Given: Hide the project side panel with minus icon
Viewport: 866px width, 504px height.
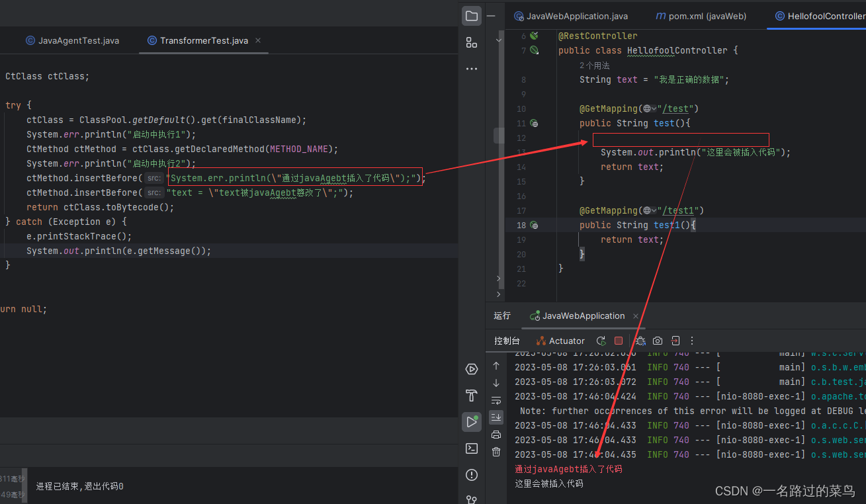Looking at the screenshot, I should point(490,16).
